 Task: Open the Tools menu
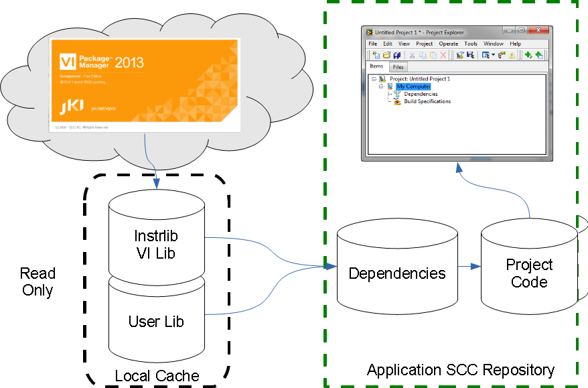pyautogui.click(x=471, y=44)
